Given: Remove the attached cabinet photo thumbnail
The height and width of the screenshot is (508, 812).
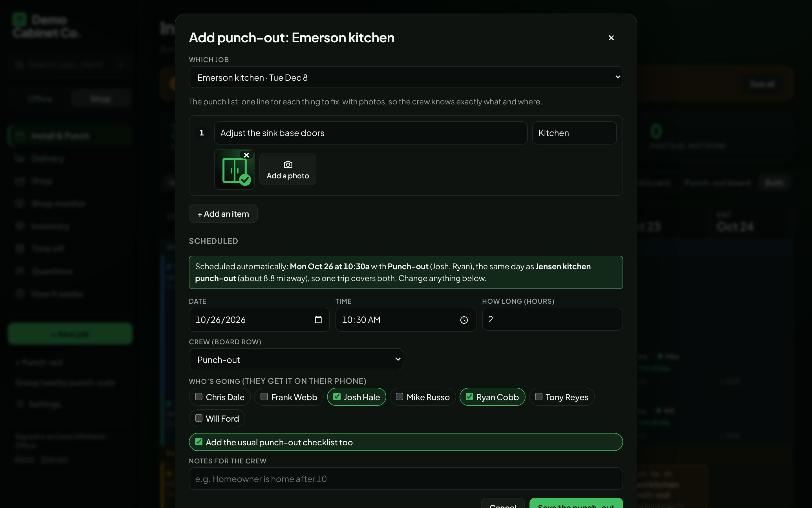Looking at the screenshot, I should (246, 155).
